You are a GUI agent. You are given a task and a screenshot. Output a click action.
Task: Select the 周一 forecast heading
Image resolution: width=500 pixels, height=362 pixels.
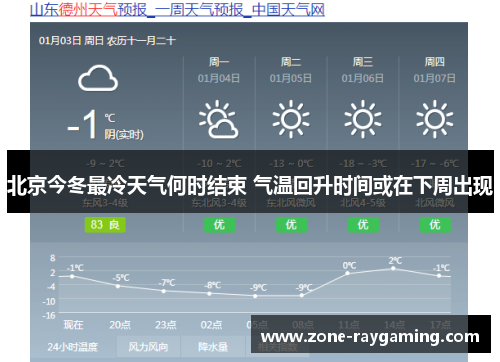219,62
